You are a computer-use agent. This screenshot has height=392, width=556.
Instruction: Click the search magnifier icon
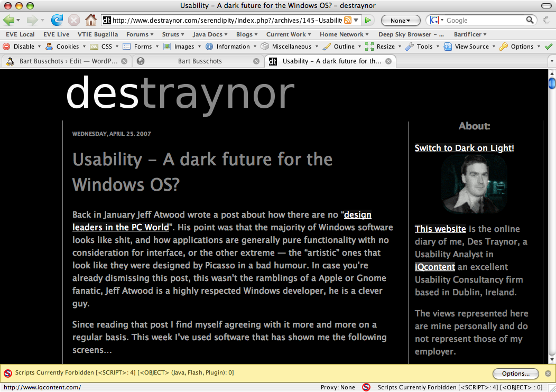pos(530,20)
